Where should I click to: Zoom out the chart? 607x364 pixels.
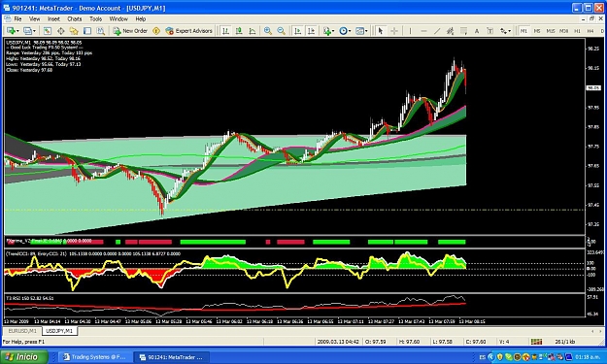[281, 31]
